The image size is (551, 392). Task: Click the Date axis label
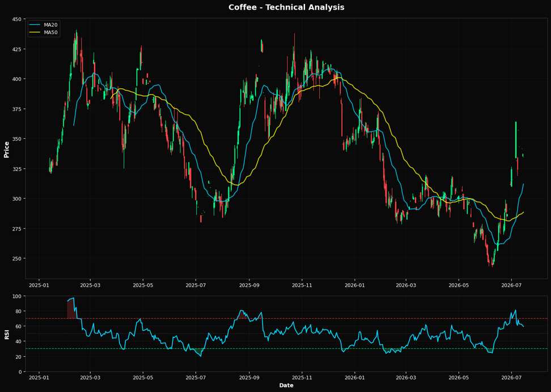(x=286, y=385)
